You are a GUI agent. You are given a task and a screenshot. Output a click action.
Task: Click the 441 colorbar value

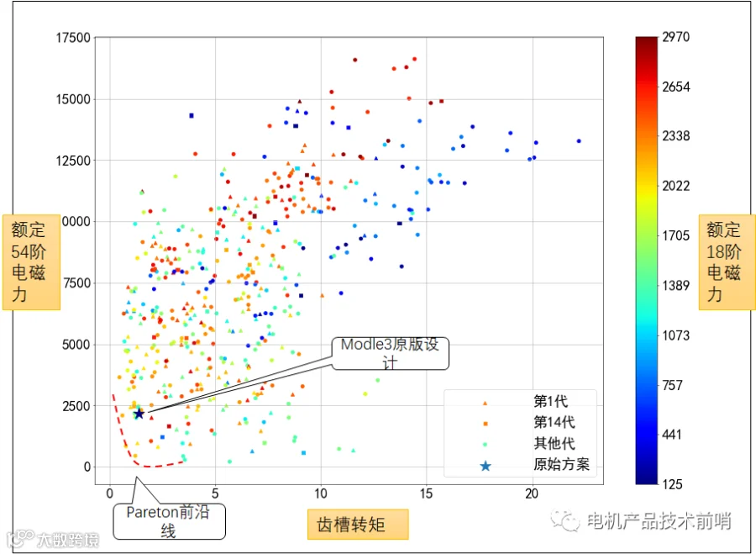[672, 435]
